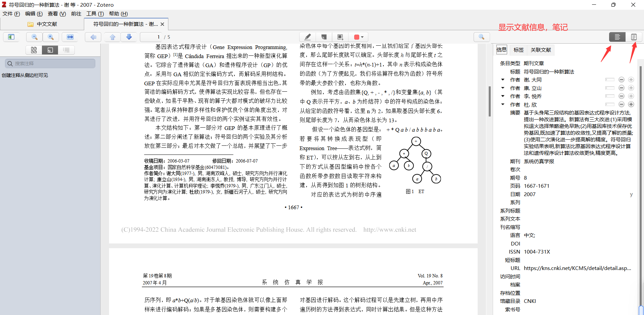Remove author 杜, 欣 with minus
The image size is (644, 315).
click(622, 104)
